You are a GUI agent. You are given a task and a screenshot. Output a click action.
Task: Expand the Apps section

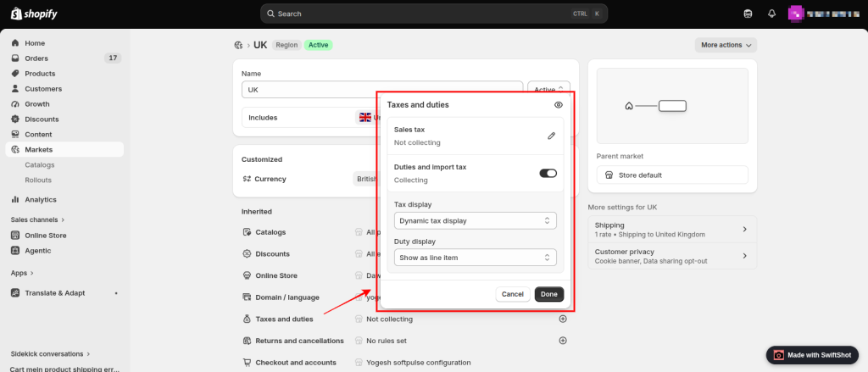coord(22,273)
